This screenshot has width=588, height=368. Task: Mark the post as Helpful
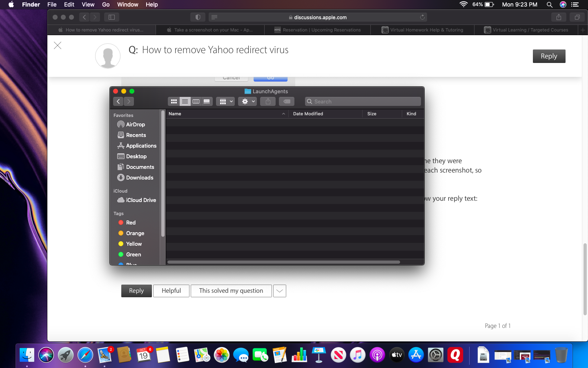(171, 291)
